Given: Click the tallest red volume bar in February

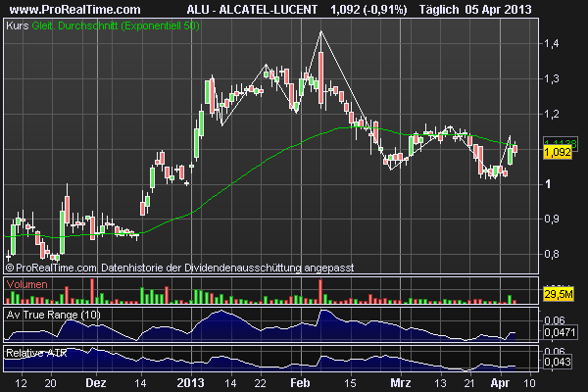Looking at the screenshot, I should [x=320, y=291].
